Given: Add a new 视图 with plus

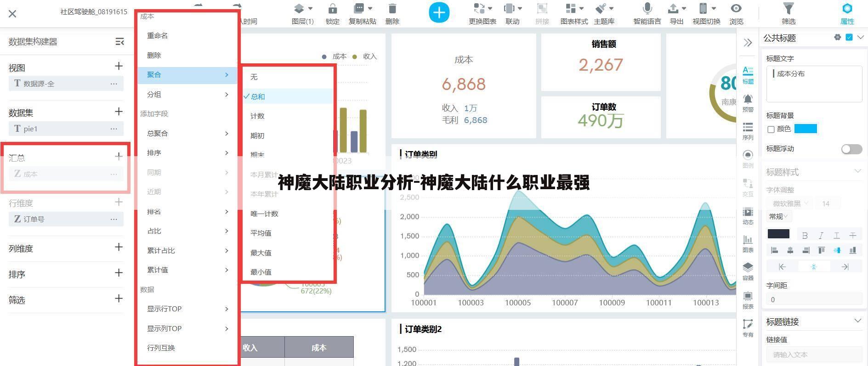Looking at the screenshot, I should [119, 67].
